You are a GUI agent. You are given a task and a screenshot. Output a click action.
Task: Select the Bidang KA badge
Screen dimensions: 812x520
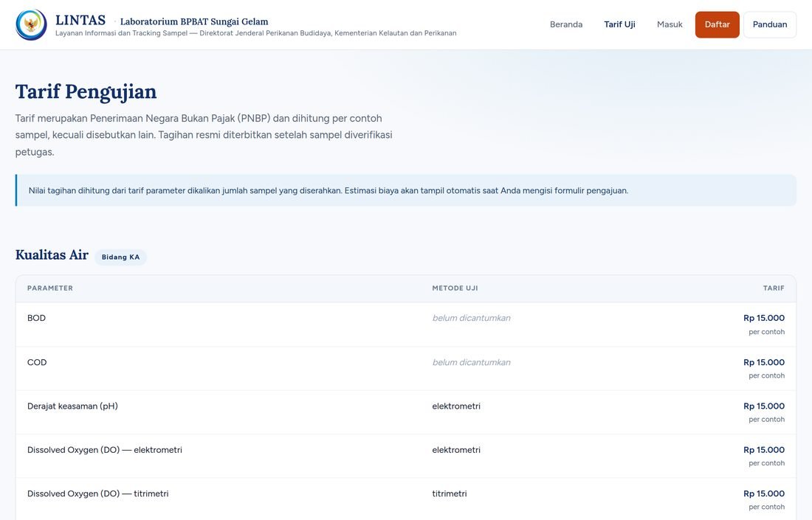120,257
